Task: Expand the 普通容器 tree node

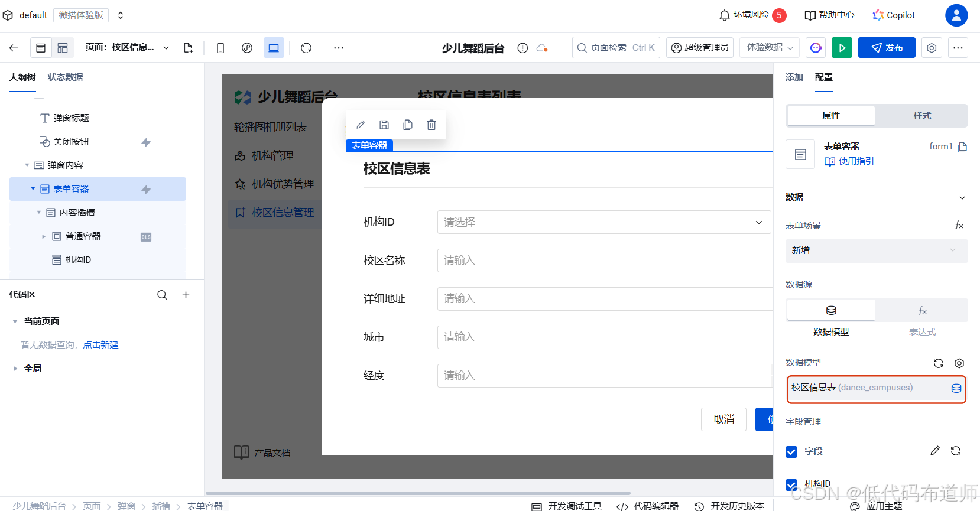Action: pos(43,236)
